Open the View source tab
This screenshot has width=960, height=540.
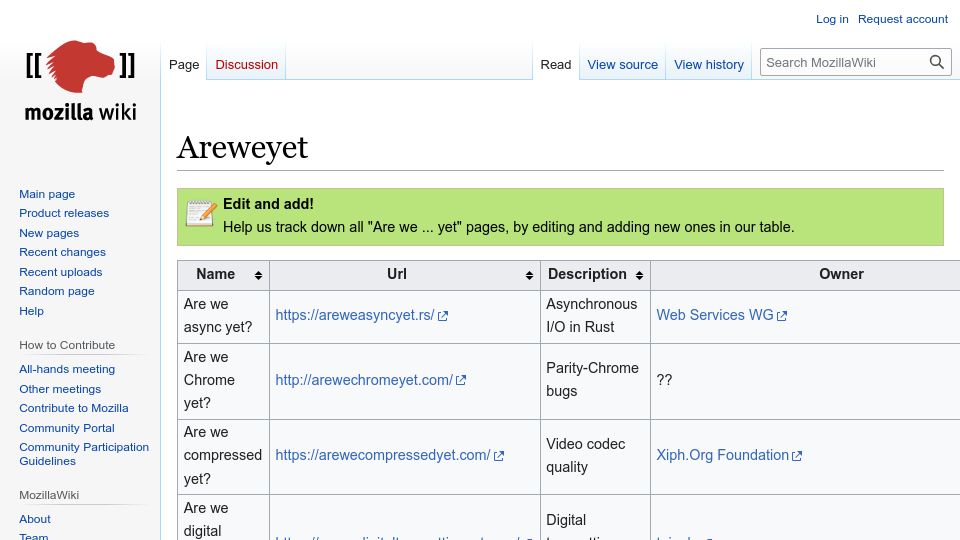tap(623, 64)
